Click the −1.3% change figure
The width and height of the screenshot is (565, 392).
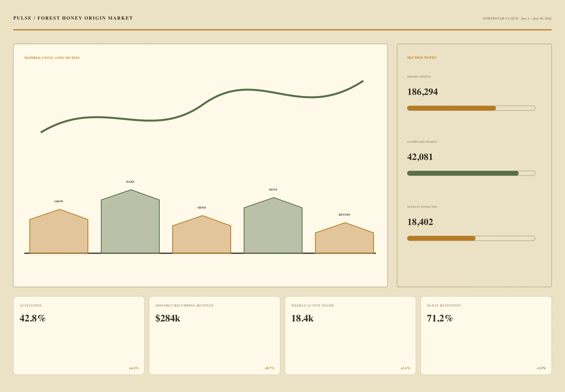click(x=541, y=368)
